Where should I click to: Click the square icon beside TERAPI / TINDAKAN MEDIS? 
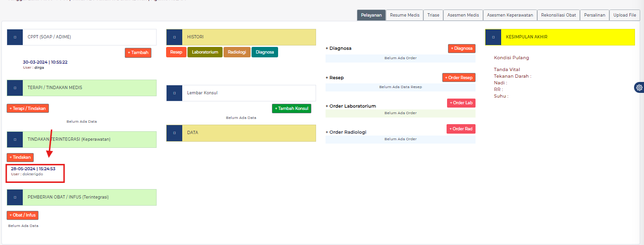coord(15,88)
